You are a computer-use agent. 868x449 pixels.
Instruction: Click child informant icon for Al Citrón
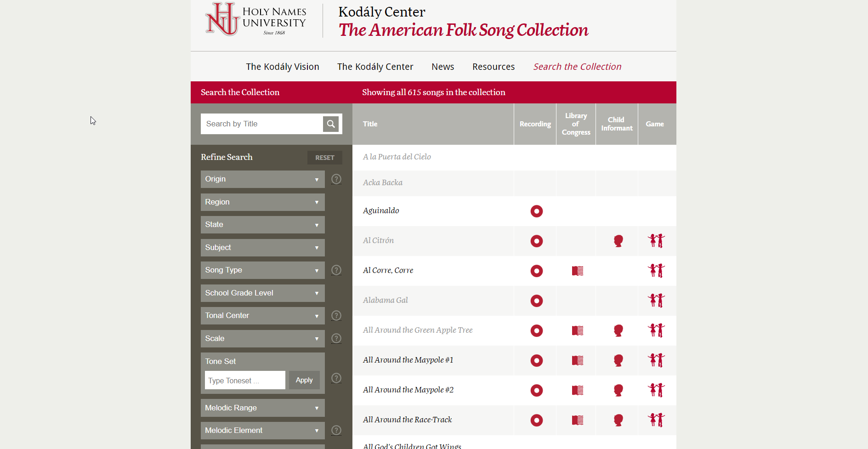tap(618, 241)
